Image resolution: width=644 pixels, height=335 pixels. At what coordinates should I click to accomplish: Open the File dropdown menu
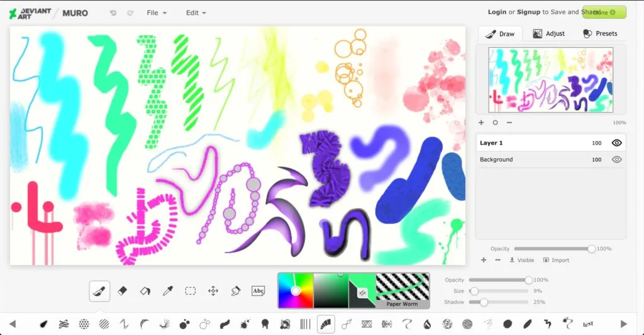tap(157, 13)
